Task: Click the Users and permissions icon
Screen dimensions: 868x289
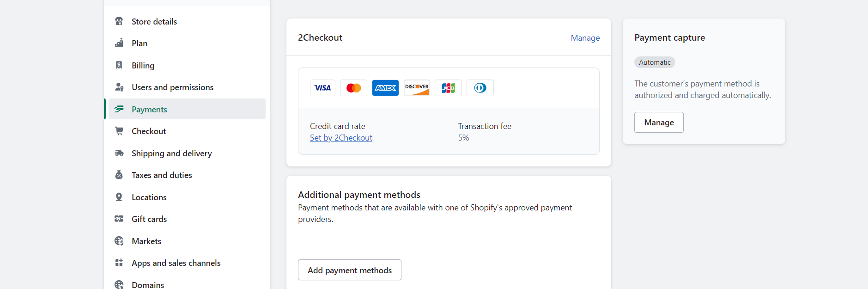Action: pos(119,87)
